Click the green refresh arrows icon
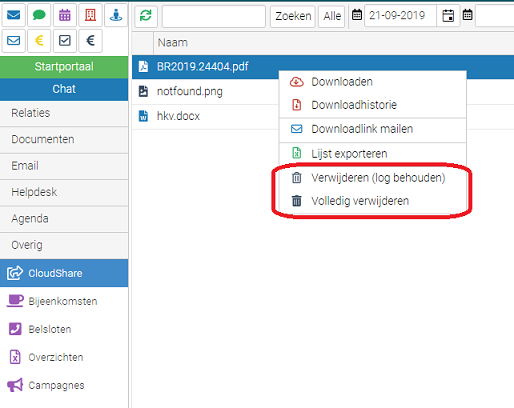514x408 pixels. click(146, 16)
